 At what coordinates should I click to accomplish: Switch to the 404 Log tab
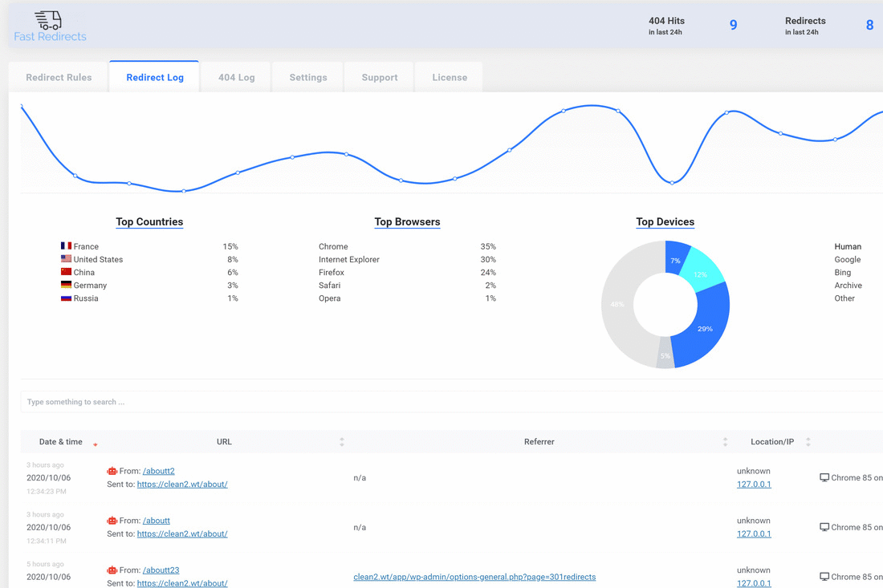tap(236, 78)
